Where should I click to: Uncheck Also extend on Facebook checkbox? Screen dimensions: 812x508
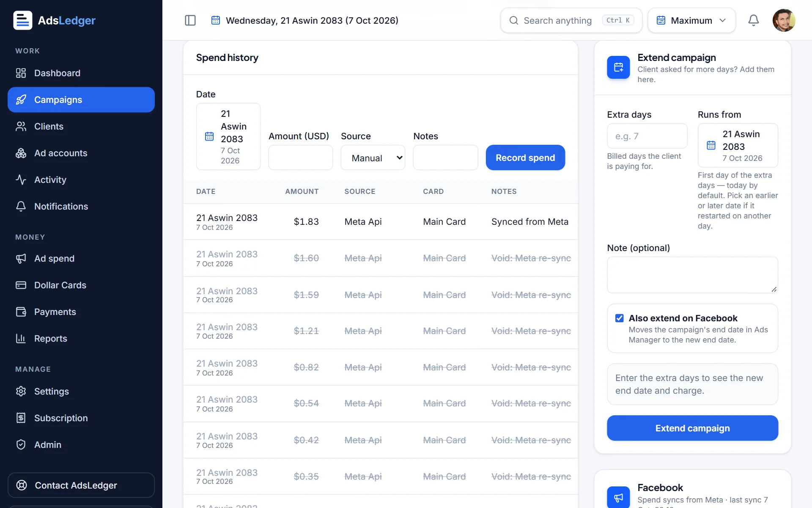pos(620,318)
